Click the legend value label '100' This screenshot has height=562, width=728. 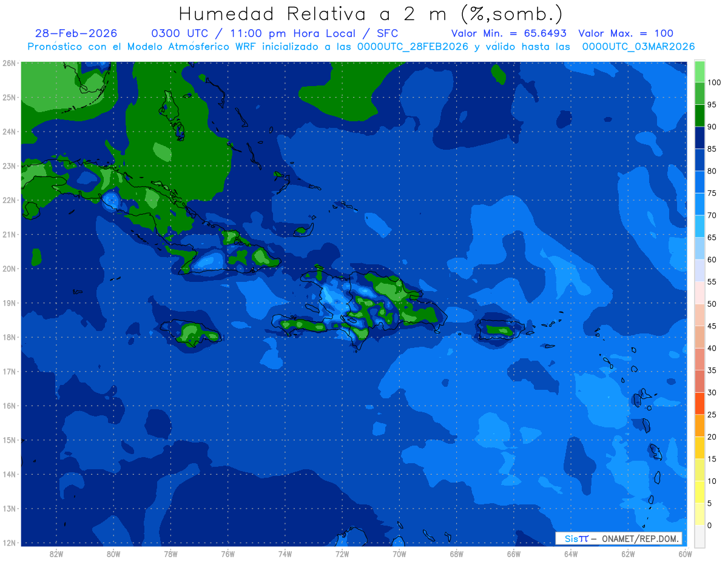(x=713, y=83)
